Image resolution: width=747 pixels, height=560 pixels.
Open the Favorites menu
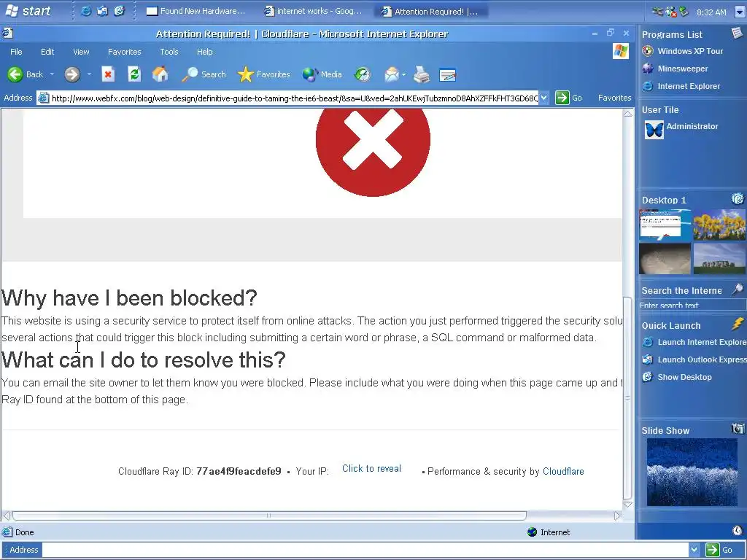(124, 52)
